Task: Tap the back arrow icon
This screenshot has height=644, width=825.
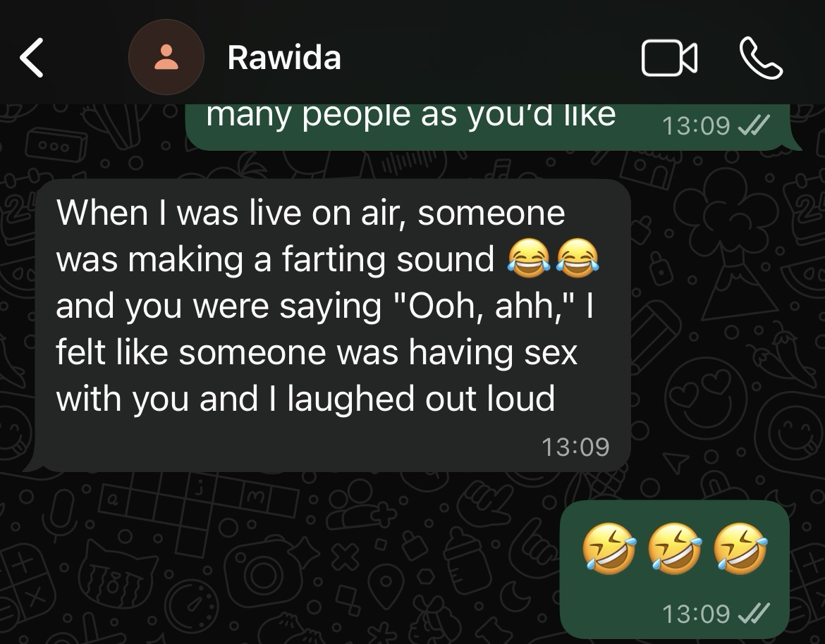Action: (x=32, y=58)
